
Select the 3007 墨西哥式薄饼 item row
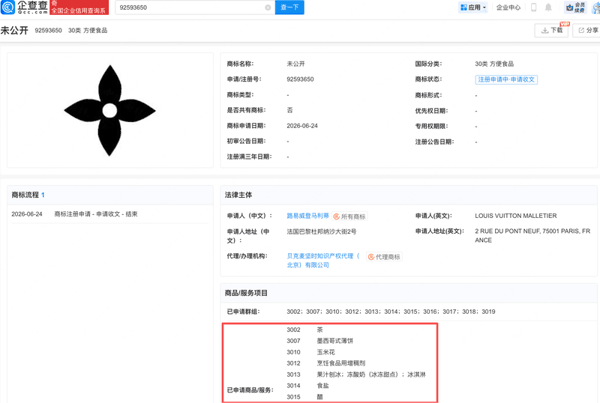coord(320,341)
